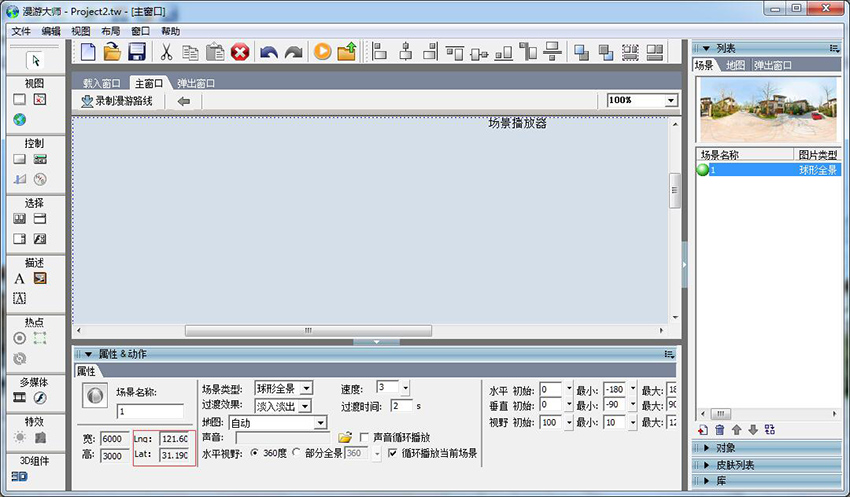Toggle the 循环播放当前场景 checkbox
This screenshot has width=850, height=497.
[392, 453]
